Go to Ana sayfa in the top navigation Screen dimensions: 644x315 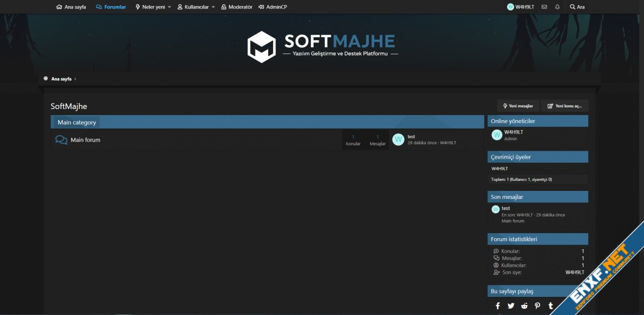pyautogui.click(x=71, y=7)
